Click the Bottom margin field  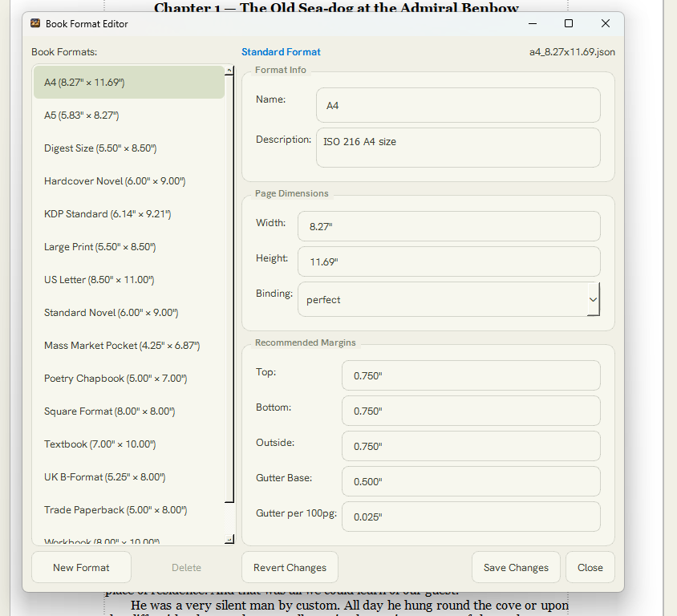pos(471,411)
